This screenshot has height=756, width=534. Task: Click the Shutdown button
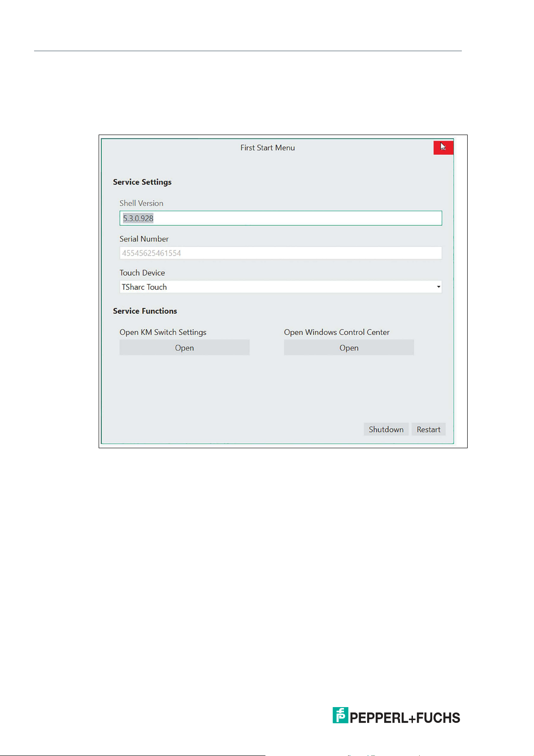[x=386, y=429]
